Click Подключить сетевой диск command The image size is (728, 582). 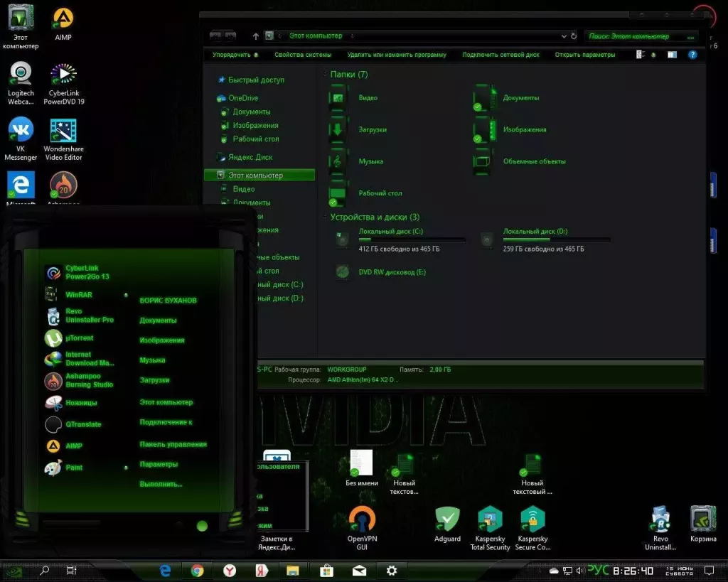pos(500,55)
